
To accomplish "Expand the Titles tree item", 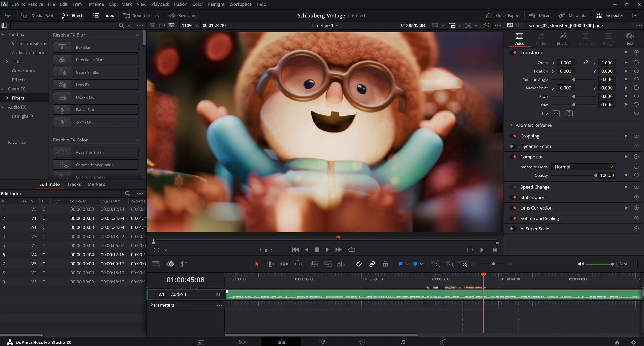I will [7, 62].
